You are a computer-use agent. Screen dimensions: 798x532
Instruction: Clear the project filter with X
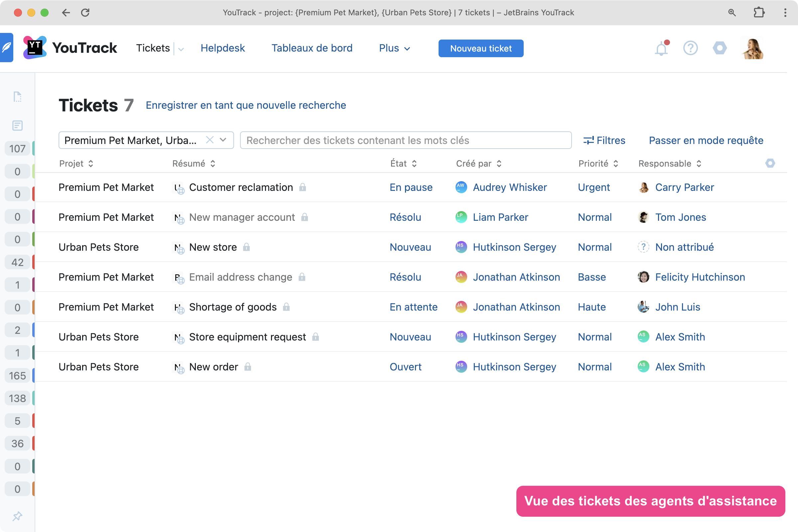pos(210,140)
